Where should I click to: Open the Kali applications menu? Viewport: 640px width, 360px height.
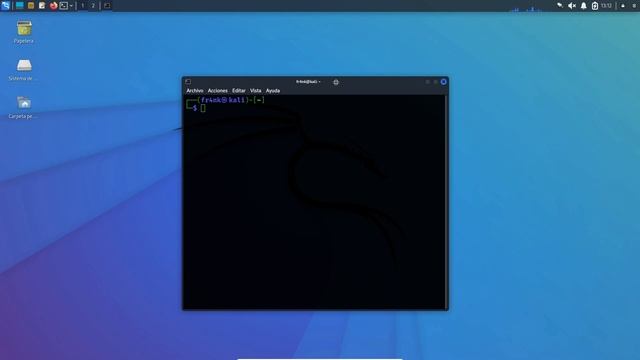pyautogui.click(x=5, y=5)
